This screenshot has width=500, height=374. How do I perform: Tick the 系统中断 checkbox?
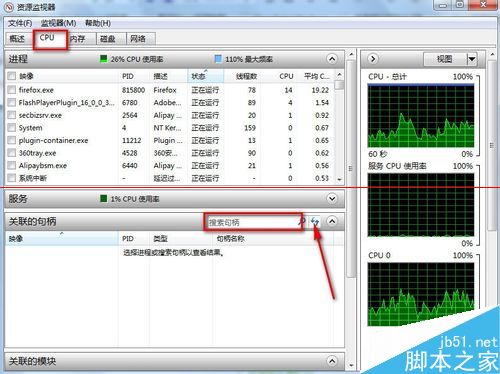pos(12,178)
